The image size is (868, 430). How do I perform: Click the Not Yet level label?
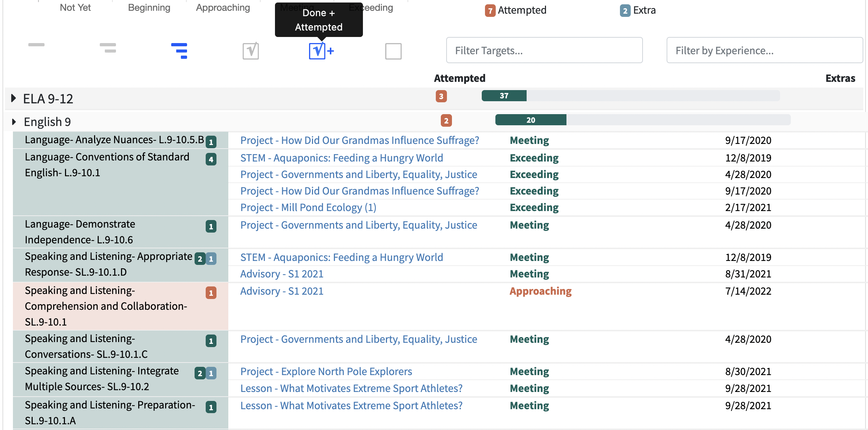click(75, 8)
